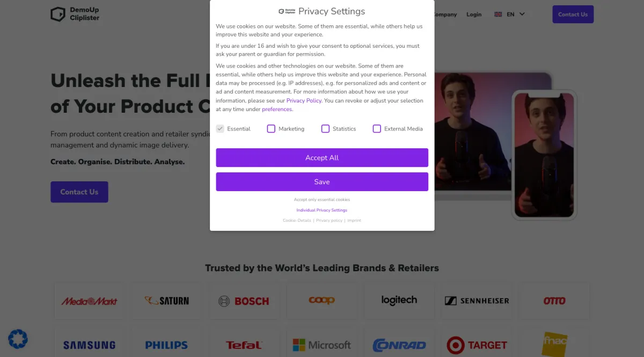Click the Sennheiser brand logo
644x357 pixels.
(477, 301)
